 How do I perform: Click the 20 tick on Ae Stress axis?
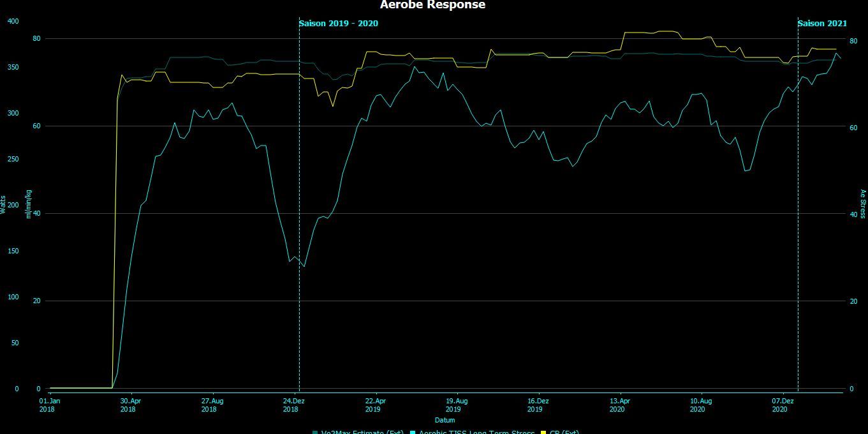(x=853, y=301)
